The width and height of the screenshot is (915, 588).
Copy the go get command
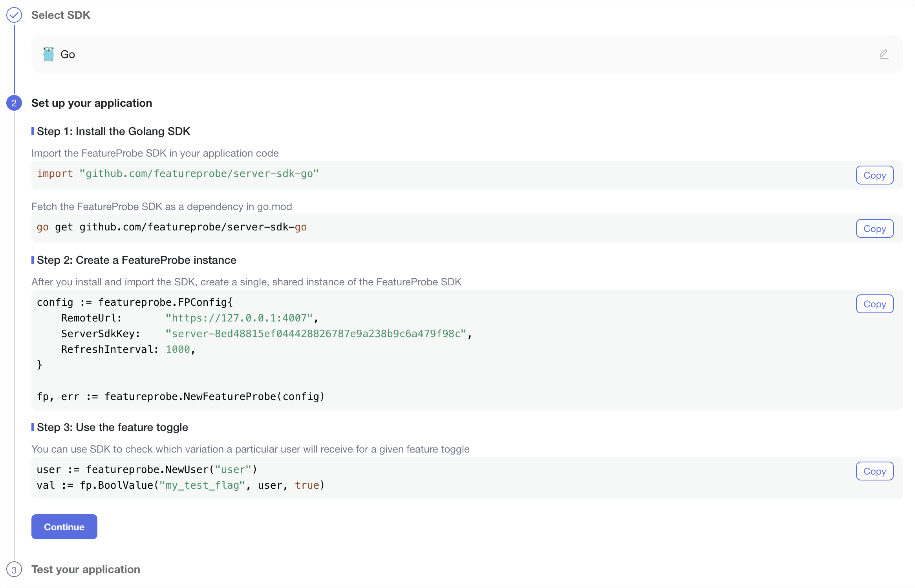tap(874, 229)
